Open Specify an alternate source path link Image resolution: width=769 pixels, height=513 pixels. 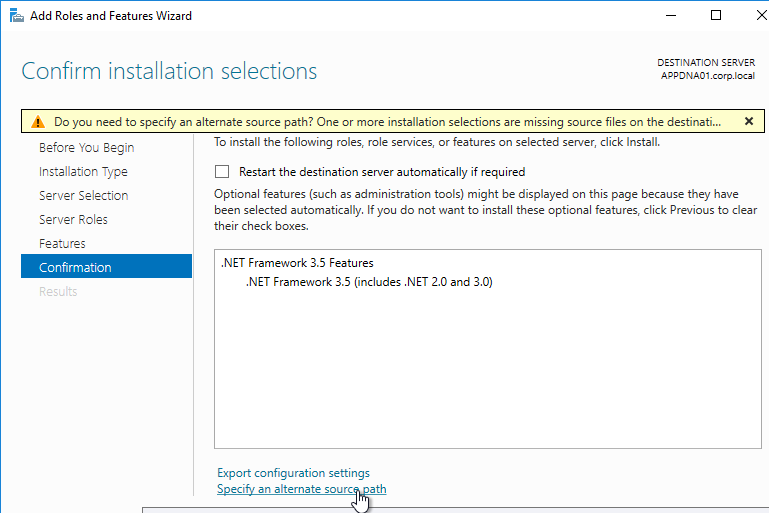pos(302,489)
